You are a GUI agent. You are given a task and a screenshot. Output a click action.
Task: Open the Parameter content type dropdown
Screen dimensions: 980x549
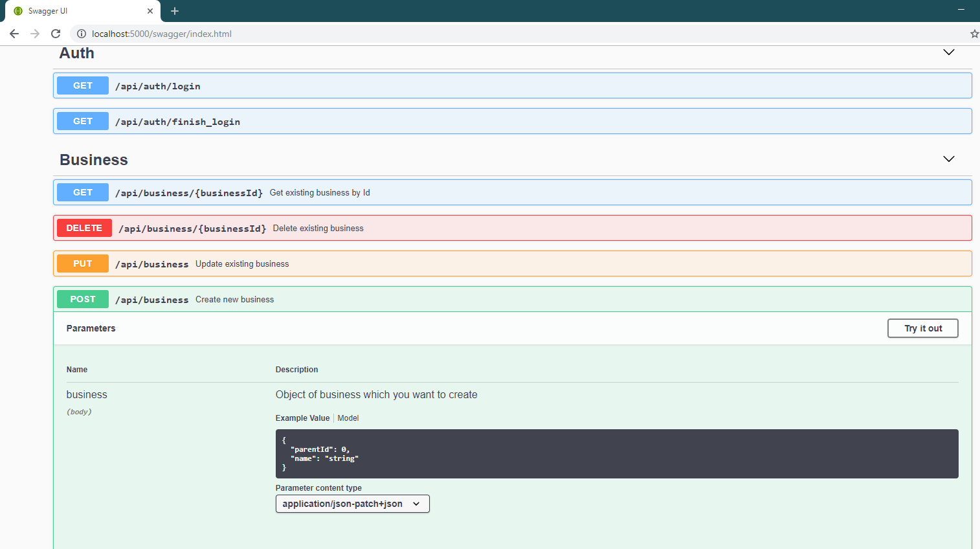(353, 504)
